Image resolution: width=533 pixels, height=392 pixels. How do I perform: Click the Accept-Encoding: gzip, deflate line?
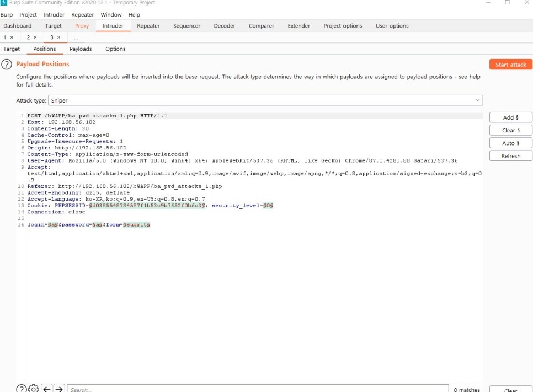[x=78, y=192]
